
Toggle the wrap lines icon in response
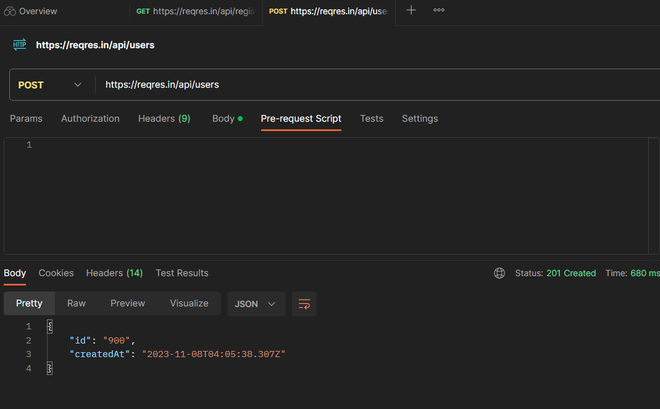(x=304, y=304)
